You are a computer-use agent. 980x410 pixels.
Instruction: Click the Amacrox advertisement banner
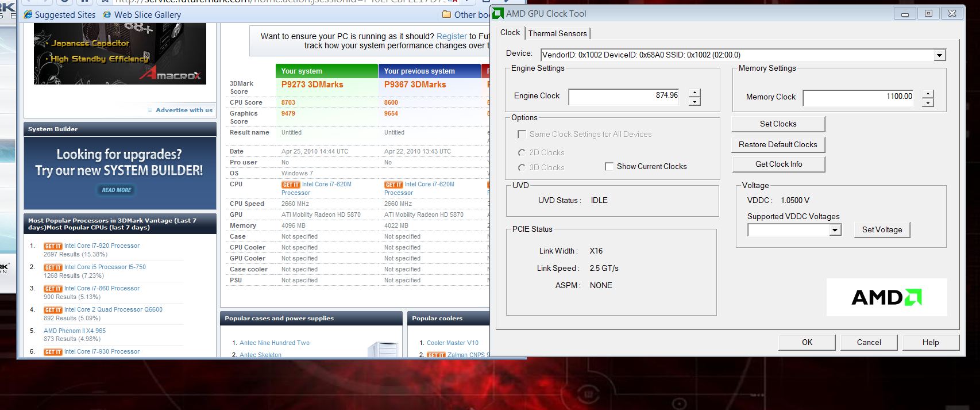(x=120, y=53)
